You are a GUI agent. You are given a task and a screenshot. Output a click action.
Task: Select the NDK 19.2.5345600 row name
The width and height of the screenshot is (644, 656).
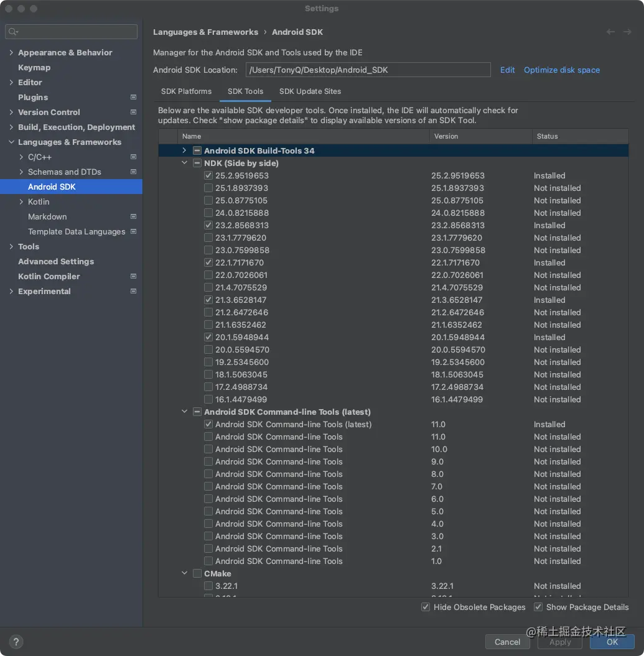point(242,362)
